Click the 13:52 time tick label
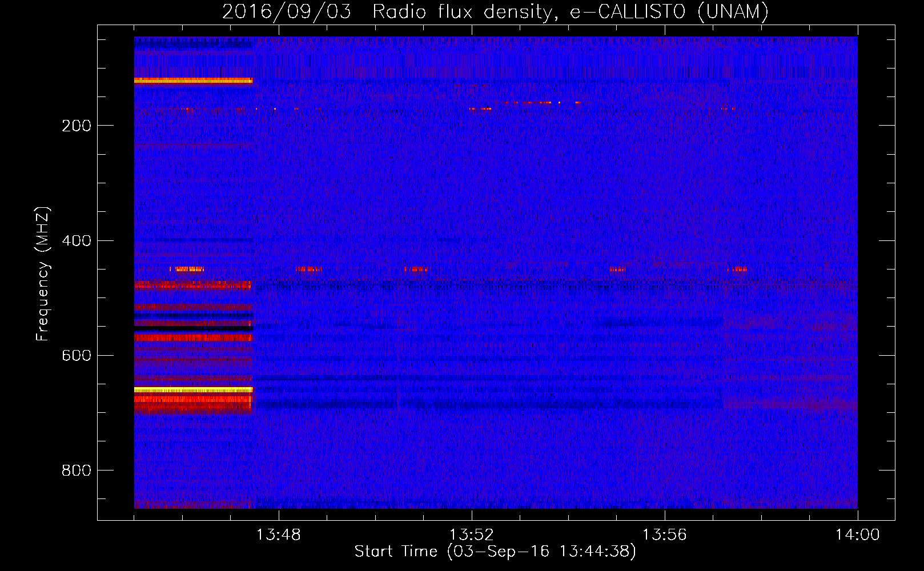 coord(472,535)
